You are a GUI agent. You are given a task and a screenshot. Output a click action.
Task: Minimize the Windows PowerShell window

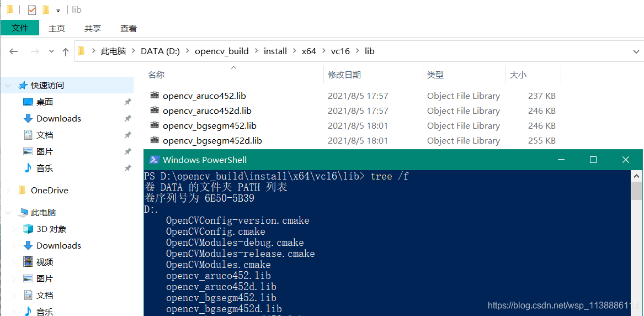point(561,160)
